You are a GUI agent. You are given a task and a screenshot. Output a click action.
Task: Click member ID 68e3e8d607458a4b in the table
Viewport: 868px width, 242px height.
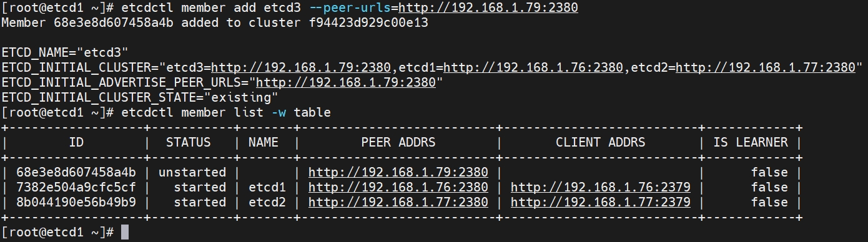pos(76,172)
